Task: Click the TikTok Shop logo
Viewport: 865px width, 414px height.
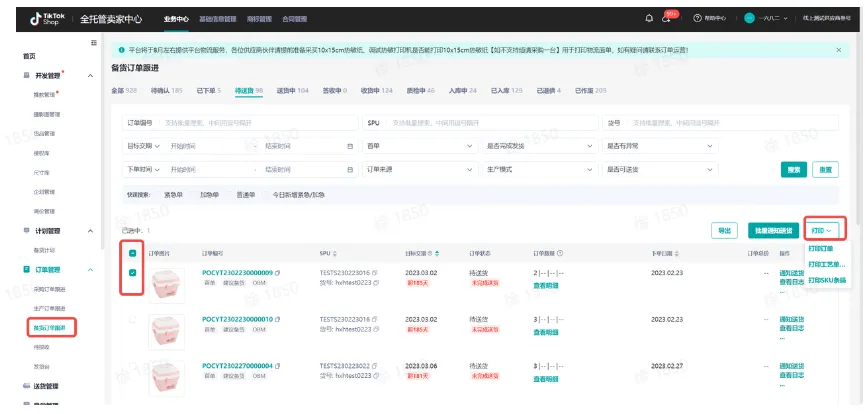Action: 47,19
